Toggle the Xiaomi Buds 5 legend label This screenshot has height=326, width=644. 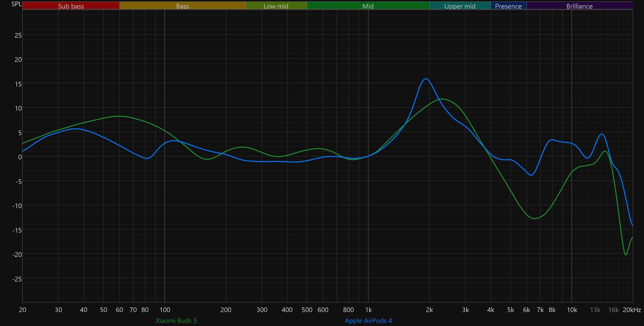point(176,321)
